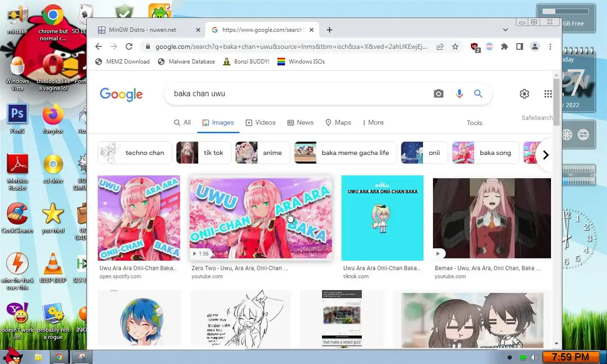The width and height of the screenshot is (607, 364).
Task: Click the SafeSearch link
Action: [x=537, y=118]
